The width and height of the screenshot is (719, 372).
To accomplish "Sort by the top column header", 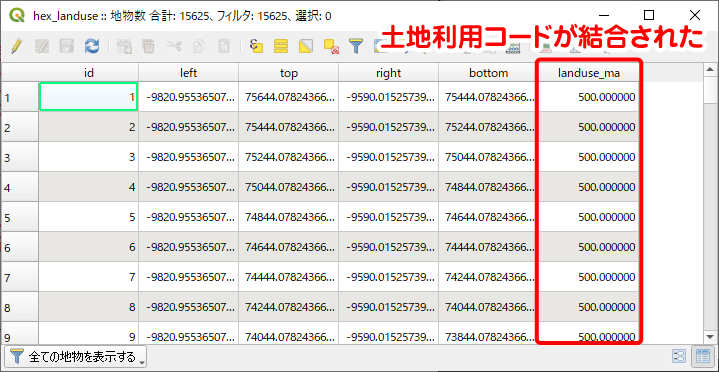I will click(x=288, y=73).
